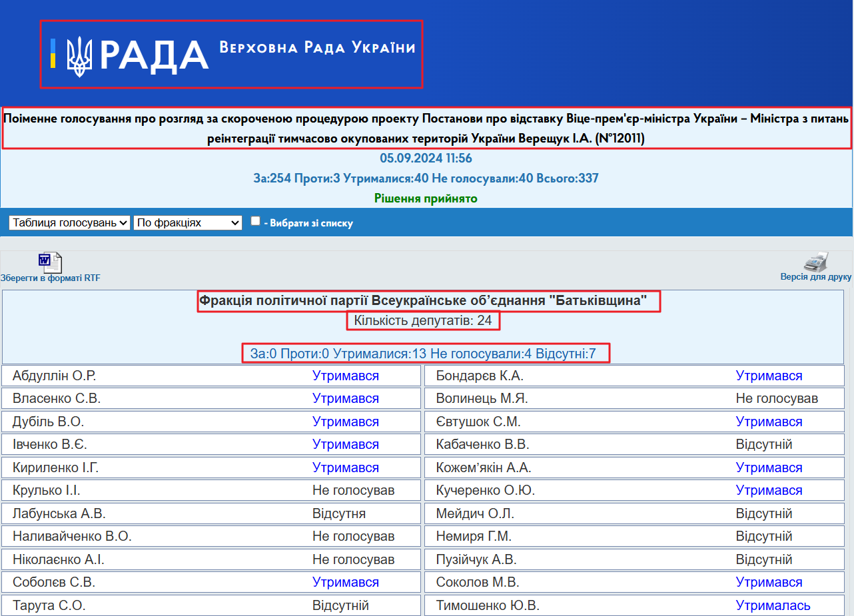Click deputy name 'Тарута С.О.'
This screenshot has height=616, width=854.
[x=49, y=606]
